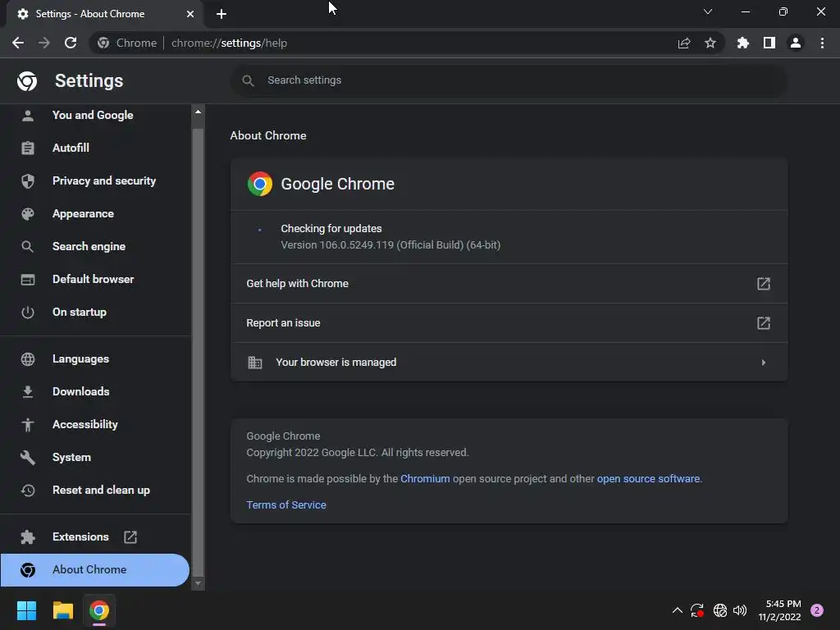Click the external link icon for Report an issue

tap(764, 323)
